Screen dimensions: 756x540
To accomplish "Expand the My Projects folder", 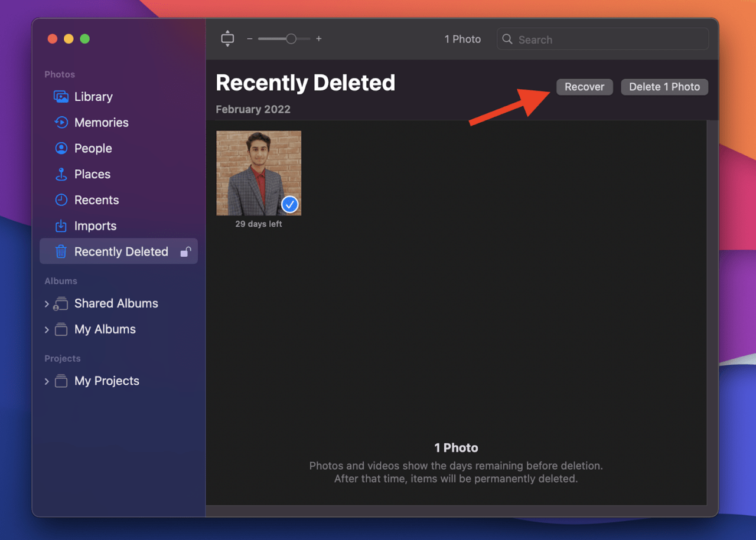I will [x=47, y=381].
